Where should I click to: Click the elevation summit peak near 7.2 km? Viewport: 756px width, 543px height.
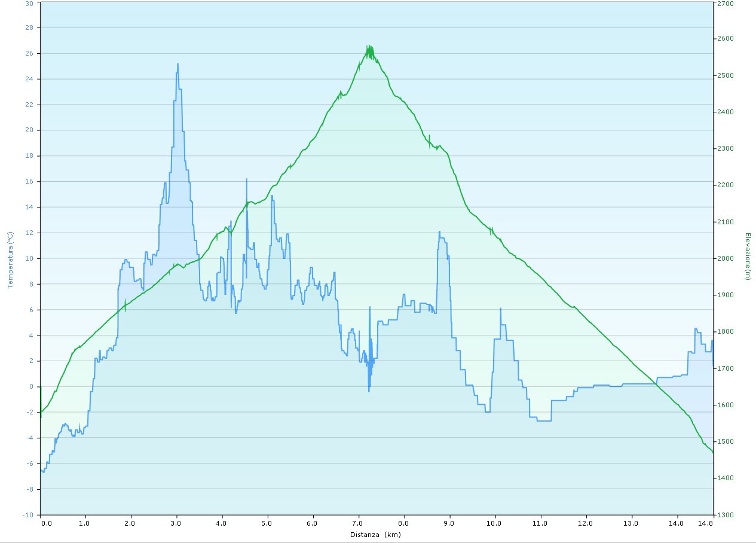(x=369, y=47)
